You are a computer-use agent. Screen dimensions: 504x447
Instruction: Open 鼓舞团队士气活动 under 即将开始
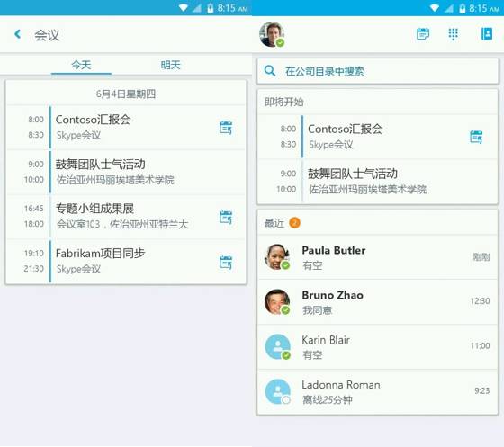click(x=378, y=181)
